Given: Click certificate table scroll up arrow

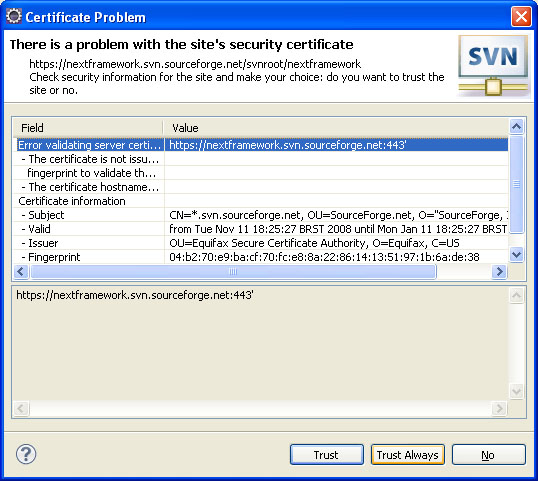Looking at the screenshot, I should [x=516, y=127].
